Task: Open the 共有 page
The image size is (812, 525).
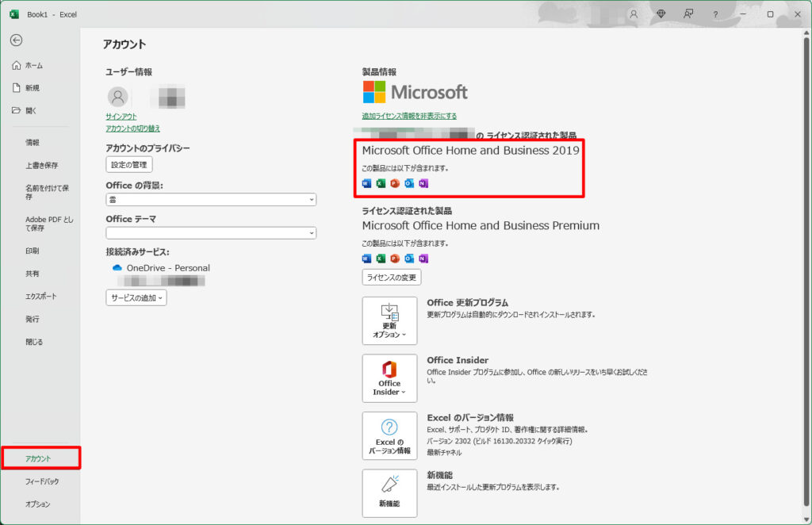Action: pyautogui.click(x=33, y=274)
